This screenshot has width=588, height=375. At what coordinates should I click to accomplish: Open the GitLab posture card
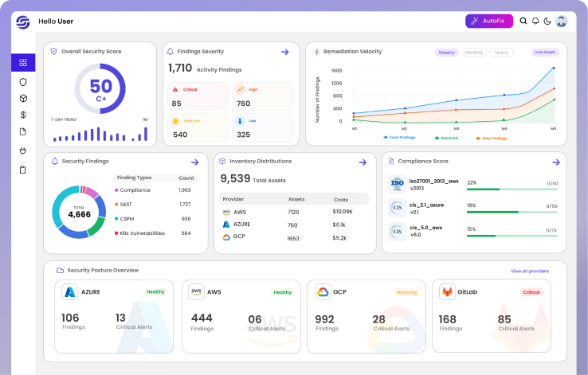(x=492, y=316)
